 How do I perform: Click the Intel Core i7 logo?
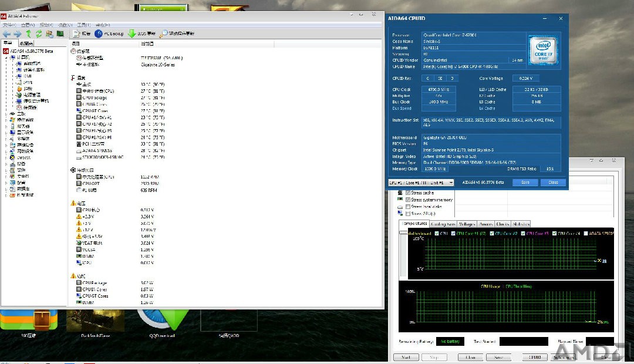pyautogui.click(x=544, y=51)
